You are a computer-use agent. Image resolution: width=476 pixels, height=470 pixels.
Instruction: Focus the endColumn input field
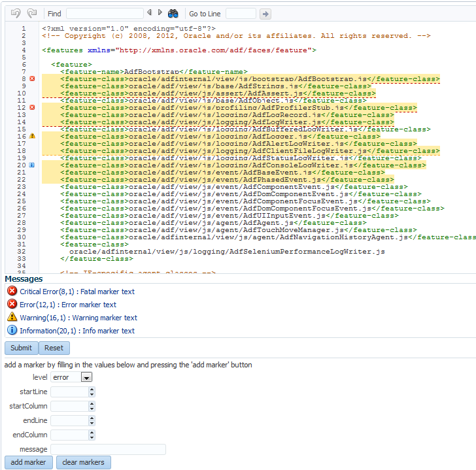pyautogui.click(x=69, y=435)
